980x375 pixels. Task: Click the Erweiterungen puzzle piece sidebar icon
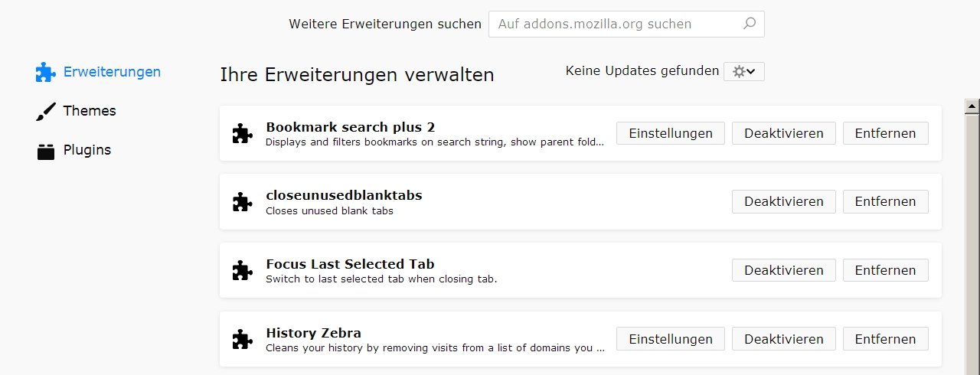pos(46,72)
